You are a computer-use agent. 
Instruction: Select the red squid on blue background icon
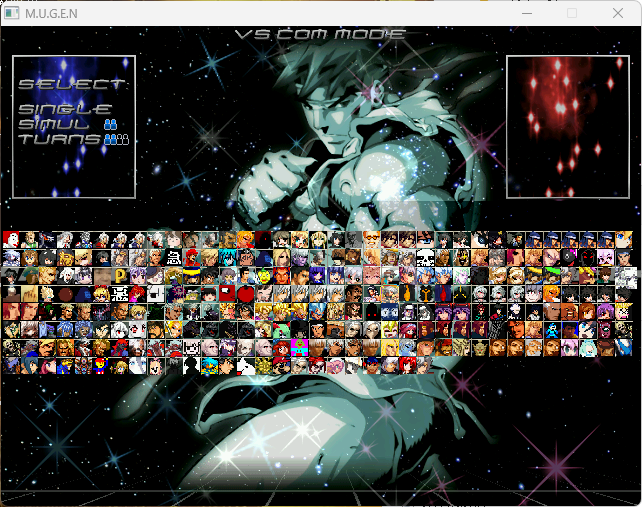[x=443, y=294]
